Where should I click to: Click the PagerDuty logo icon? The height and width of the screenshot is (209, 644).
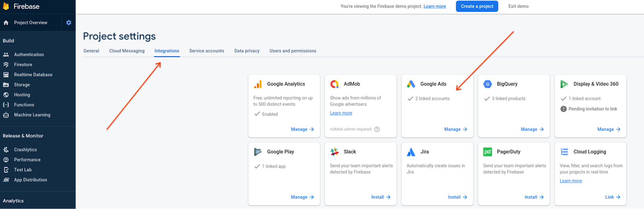tap(487, 152)
